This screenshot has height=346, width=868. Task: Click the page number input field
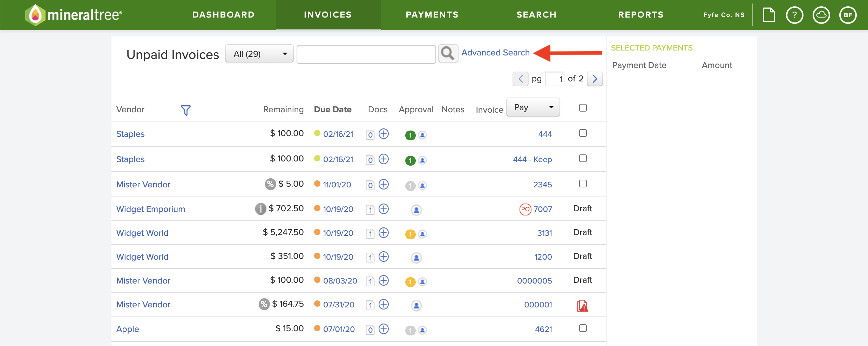click(554, 79)
